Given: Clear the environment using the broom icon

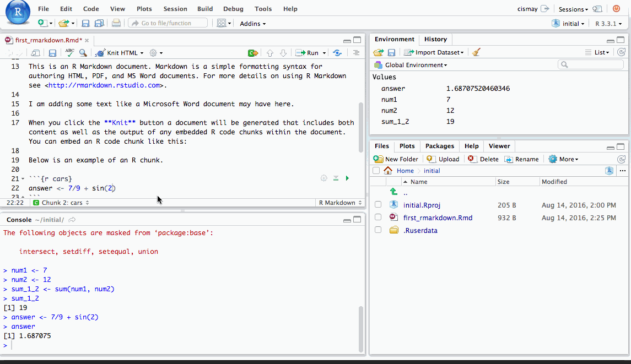Looking at the screenshot, I should (476, 52).
